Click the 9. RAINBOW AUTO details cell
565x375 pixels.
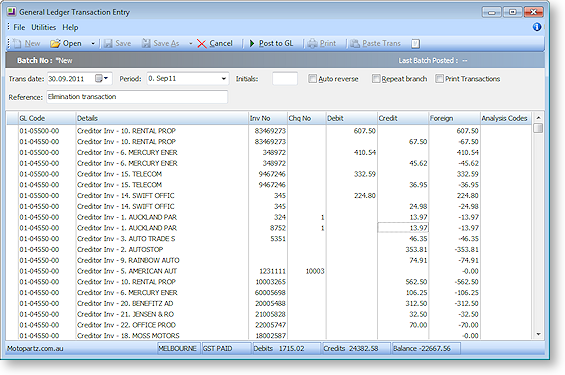(162, 260)
